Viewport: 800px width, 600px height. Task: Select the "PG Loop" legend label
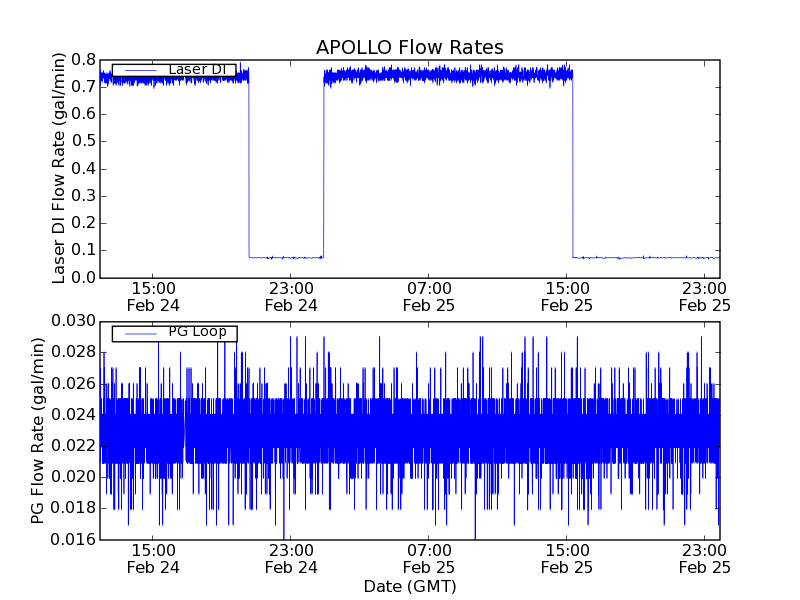pyautogui.click(x=197, y=332)
